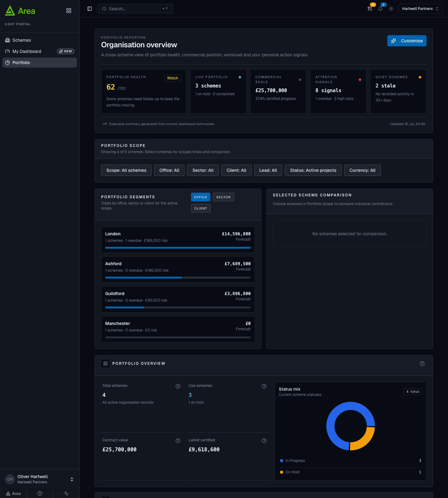Click the '£9,618,600' latest certified value
Viewport: 448px width, 498px height.
point(204,449)
